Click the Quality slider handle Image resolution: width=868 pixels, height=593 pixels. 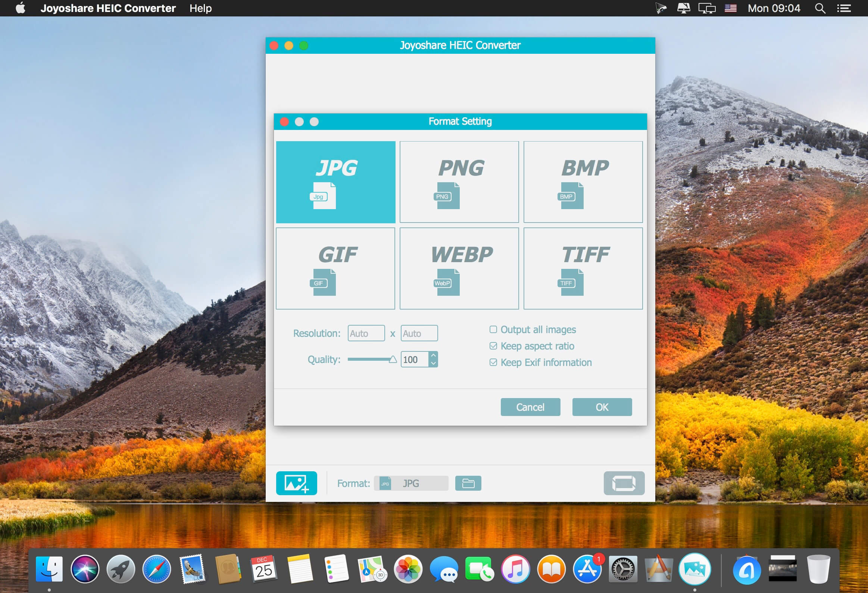coord(393,360)
